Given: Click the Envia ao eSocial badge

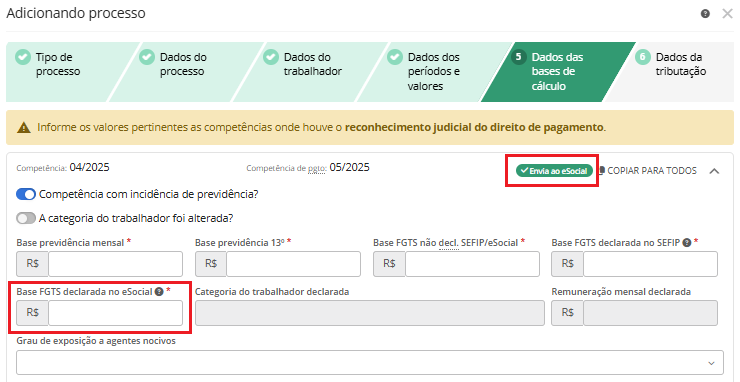Looking at the screenshot, I should (x=554, y=170).
